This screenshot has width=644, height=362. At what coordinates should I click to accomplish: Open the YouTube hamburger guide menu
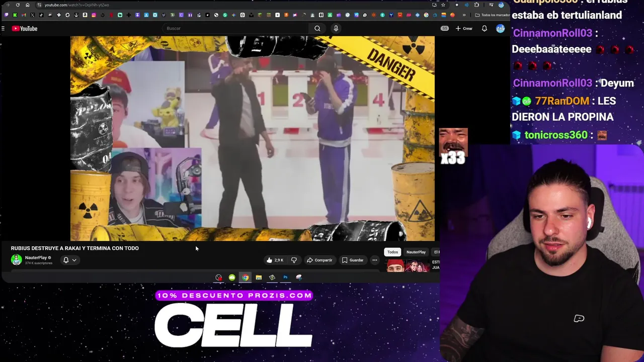coord(3,29)
